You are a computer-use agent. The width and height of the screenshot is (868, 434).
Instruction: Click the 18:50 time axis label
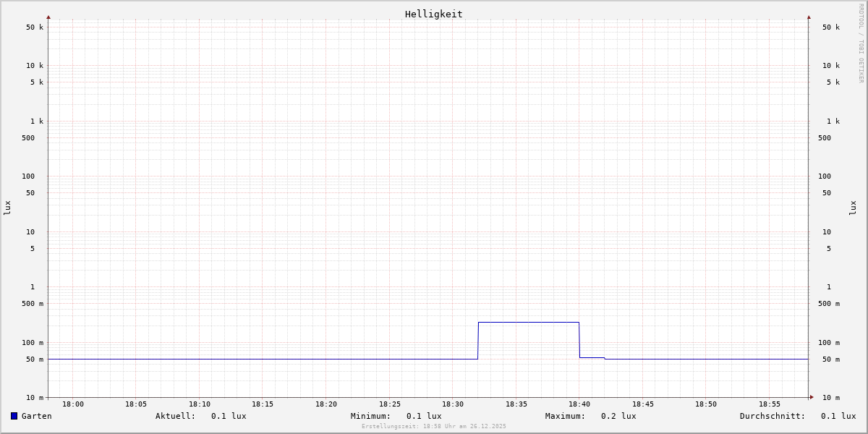pyautogui.click(x=706, y=404)
